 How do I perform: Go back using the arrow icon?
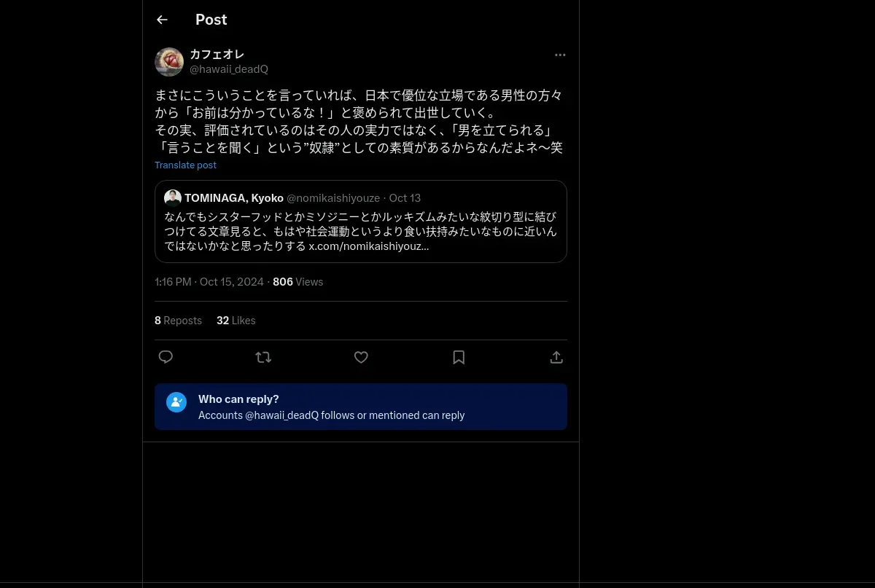(x=162, y=20)
